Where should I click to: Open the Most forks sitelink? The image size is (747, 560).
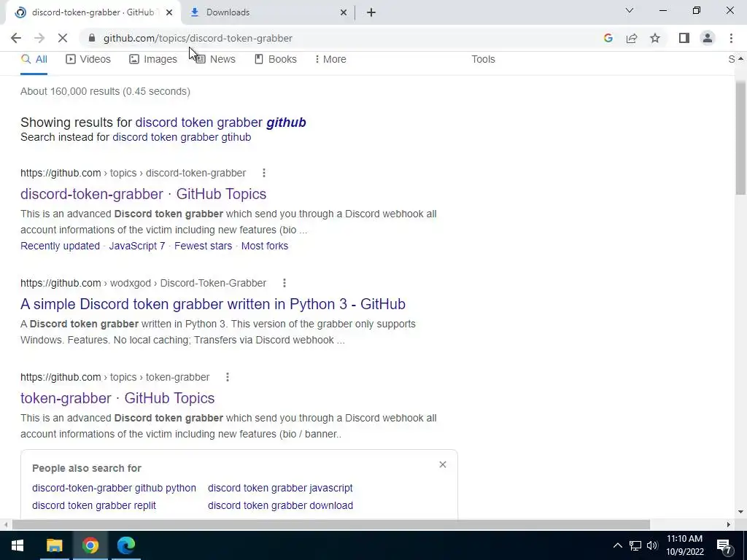264,246
